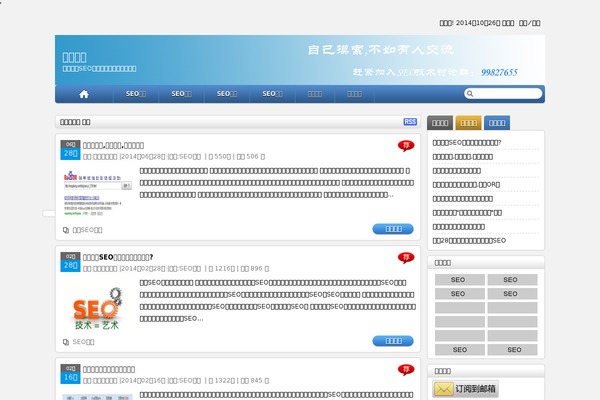Open the orange SEO gear logo thumbnail
This screenshot has height=400, width=600.
click(97, 309)
